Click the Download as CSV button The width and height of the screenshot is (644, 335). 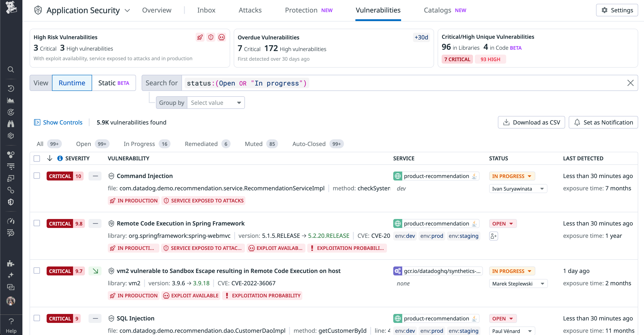coord(531,122)
